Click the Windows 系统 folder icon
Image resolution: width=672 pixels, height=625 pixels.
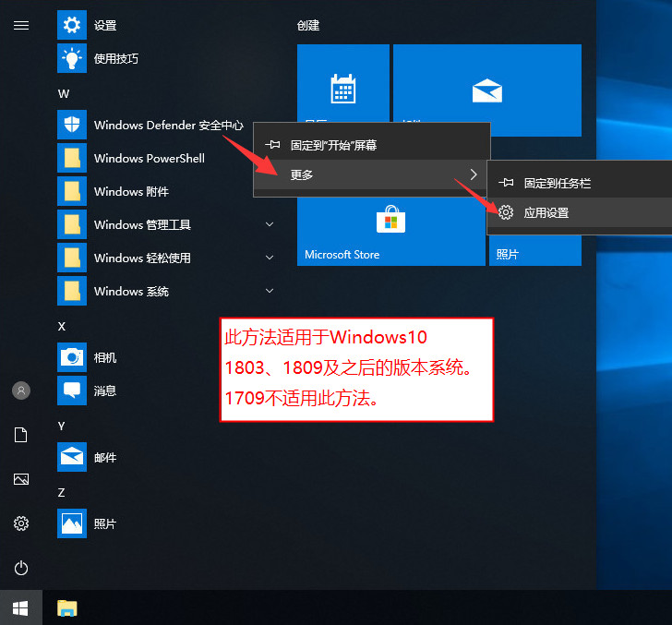(72, 291)
